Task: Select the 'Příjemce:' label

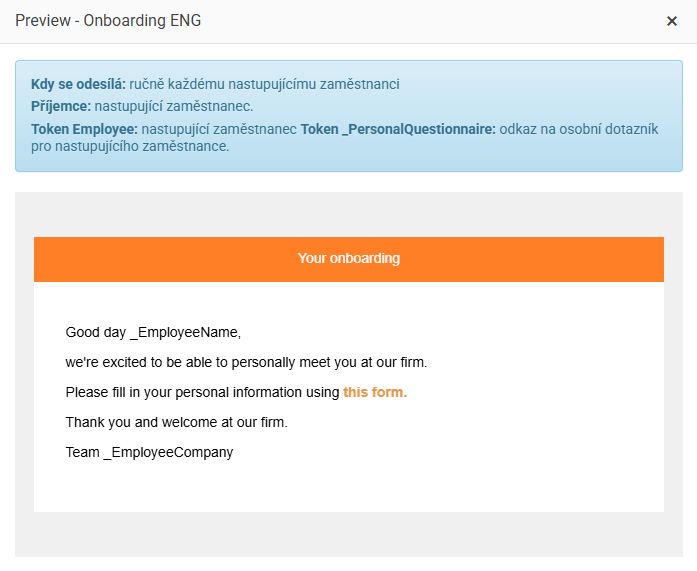Action: click(61, 105)
